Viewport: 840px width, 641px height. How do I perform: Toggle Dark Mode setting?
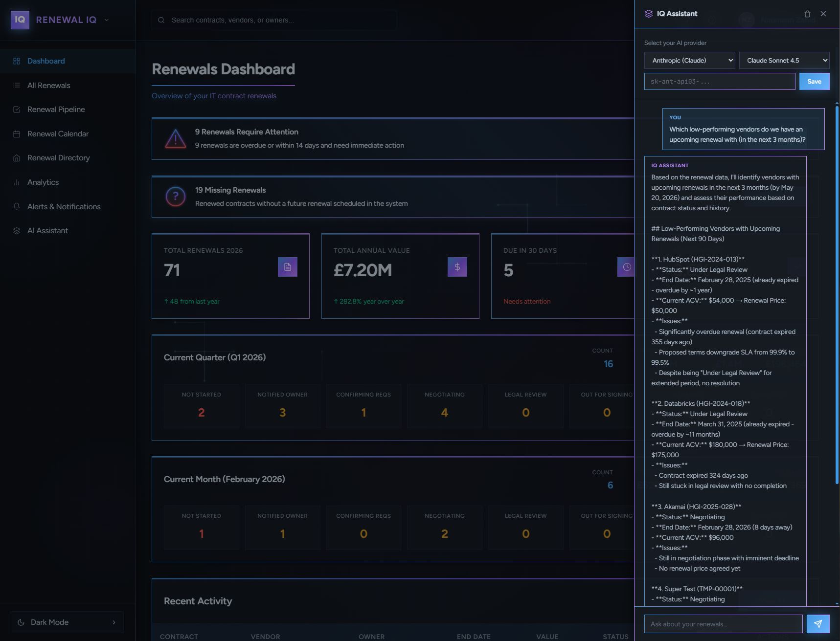click(67, 622)
